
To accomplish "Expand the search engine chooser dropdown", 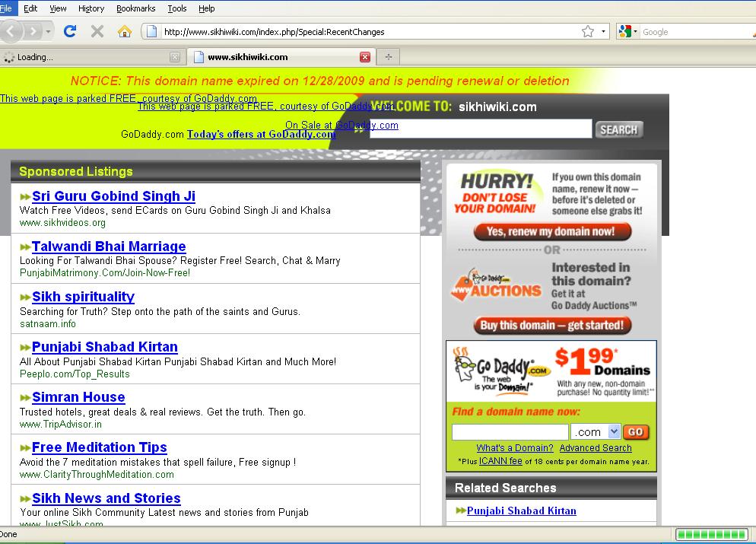I will 635,32.
